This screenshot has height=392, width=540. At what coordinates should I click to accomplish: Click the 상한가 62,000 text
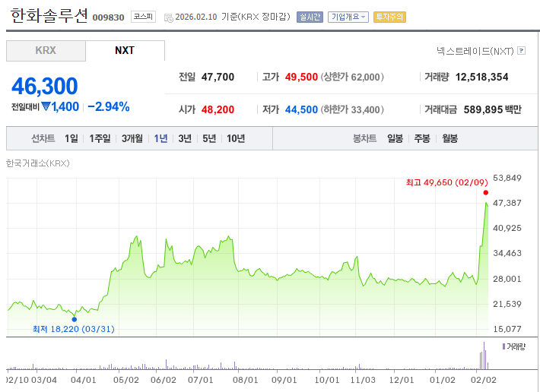coord(352,77)
